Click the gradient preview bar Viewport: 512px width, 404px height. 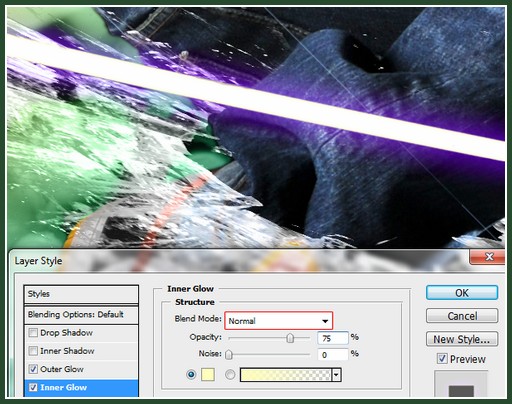pyautogui.click(x=286, y=375)
